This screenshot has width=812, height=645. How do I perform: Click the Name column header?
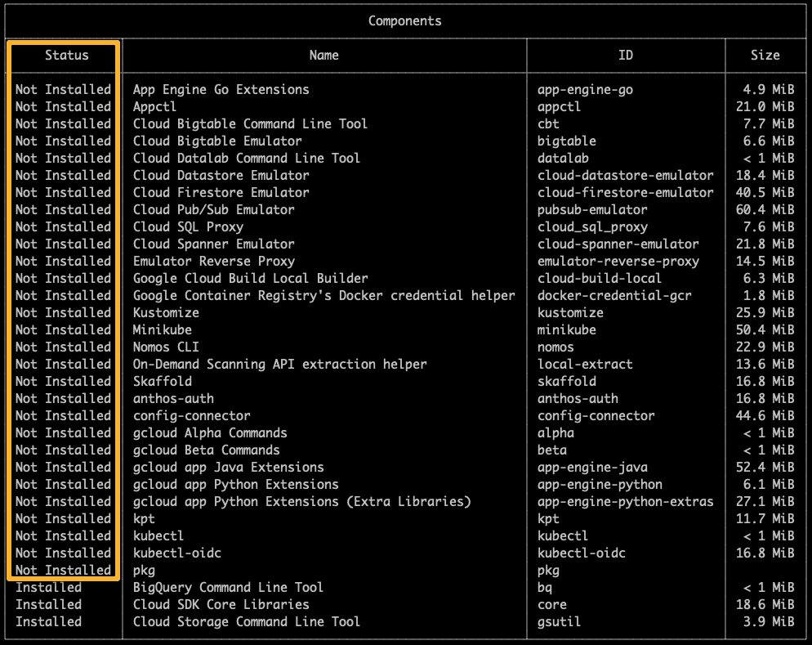click(323, 56)
